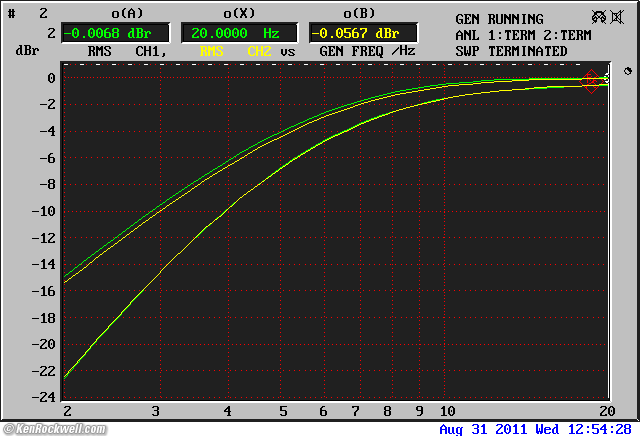This screenshot has width=640, height=436.
Task: Click the 'GEN RUNNING' status text
Action: 499,19
